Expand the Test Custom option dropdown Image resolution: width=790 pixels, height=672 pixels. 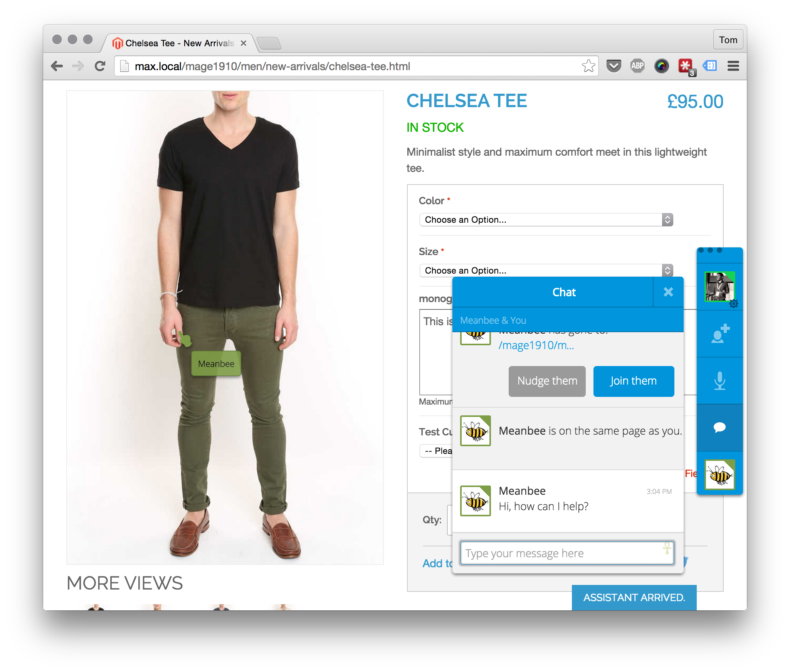pyautogui.click(x=436, y=451)
